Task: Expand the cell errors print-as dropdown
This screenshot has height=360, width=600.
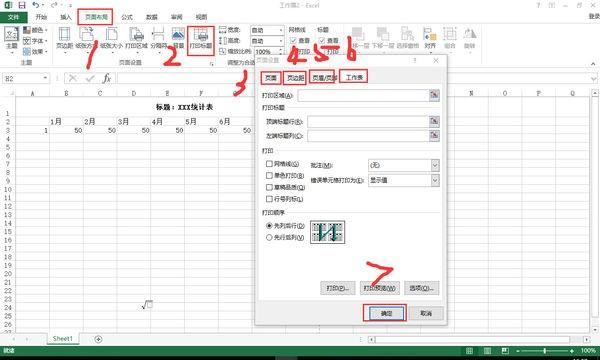Action: pos(435,180)
